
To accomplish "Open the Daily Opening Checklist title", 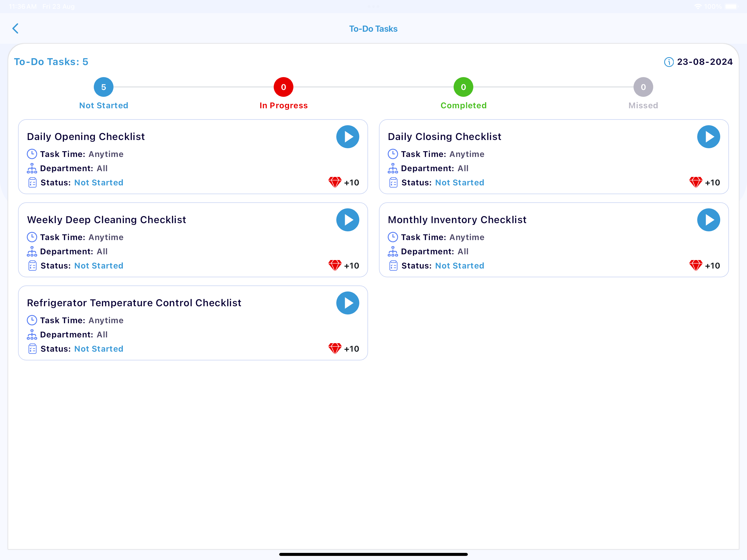I will point(86,137).
